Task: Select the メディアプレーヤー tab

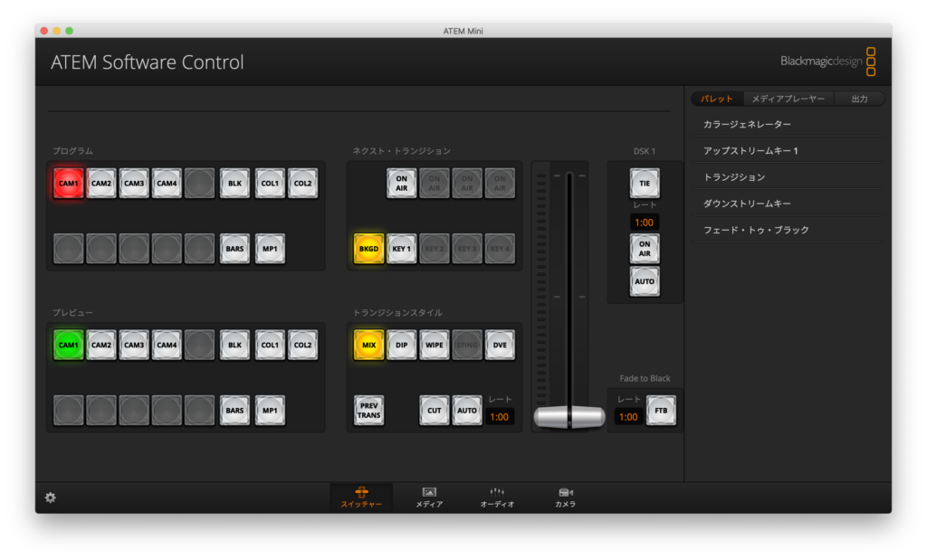Action: click(788, 99)
